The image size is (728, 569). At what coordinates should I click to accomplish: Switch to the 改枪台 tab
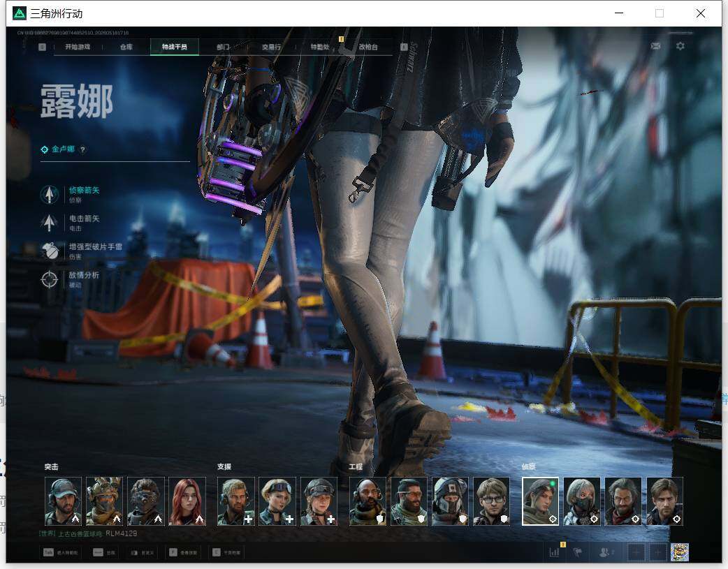368,47
